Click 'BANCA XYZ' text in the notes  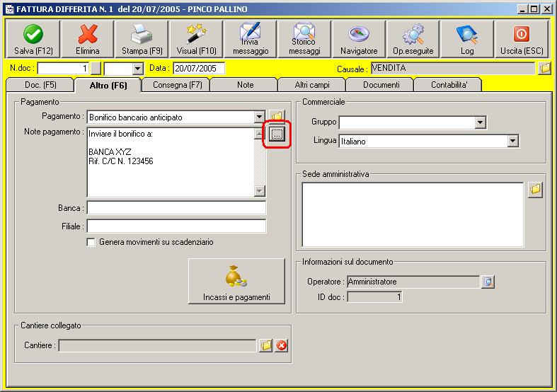coord(110,152)
